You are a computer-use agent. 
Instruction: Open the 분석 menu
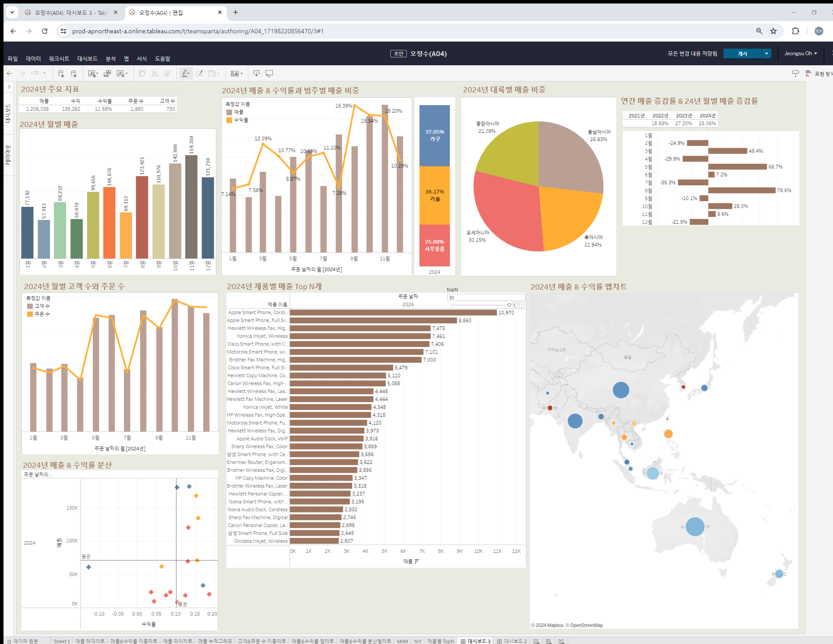click(x=111, y=59)
